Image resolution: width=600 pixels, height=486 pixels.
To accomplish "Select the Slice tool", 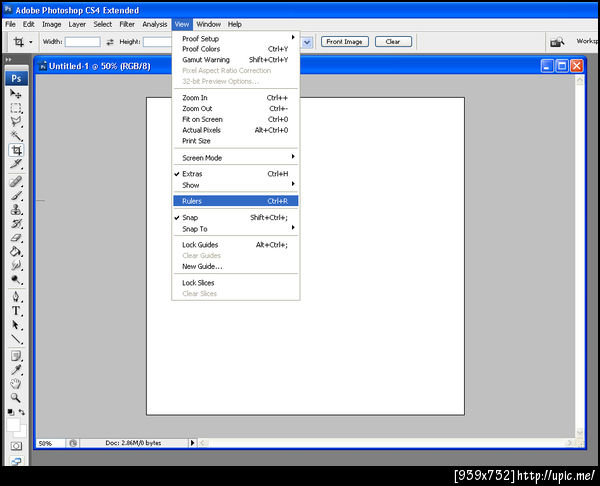I will tap(16, 164).
